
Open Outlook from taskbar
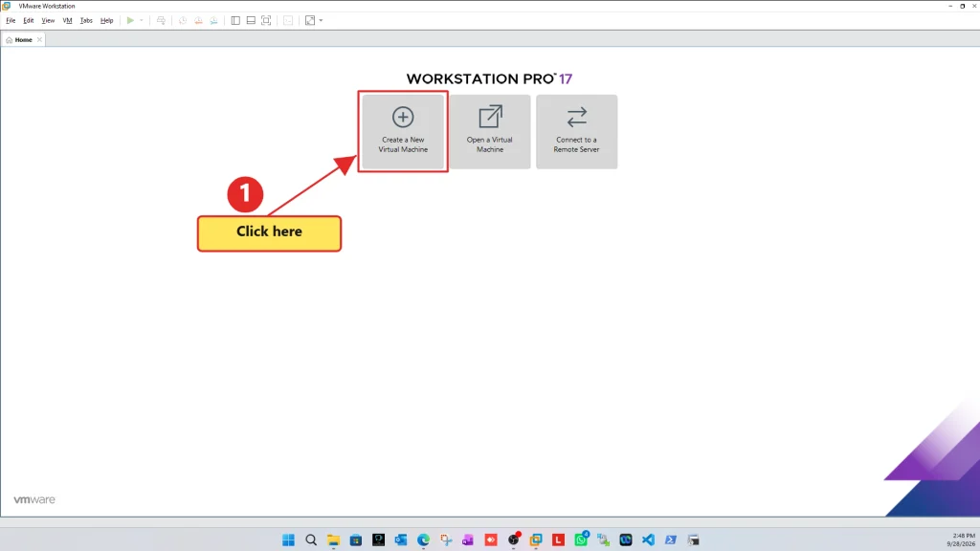click(x=401, y=540)
